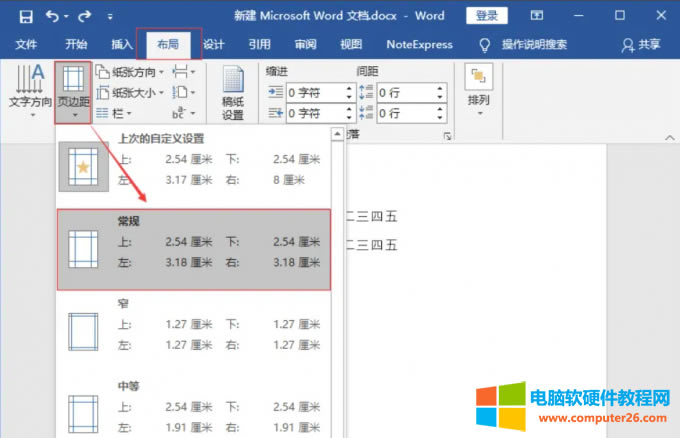This screenshot has width=680, height=438.
Task: Decrease the right indent with down stepper
Action: pyautogui.click(x=349, y=118)
